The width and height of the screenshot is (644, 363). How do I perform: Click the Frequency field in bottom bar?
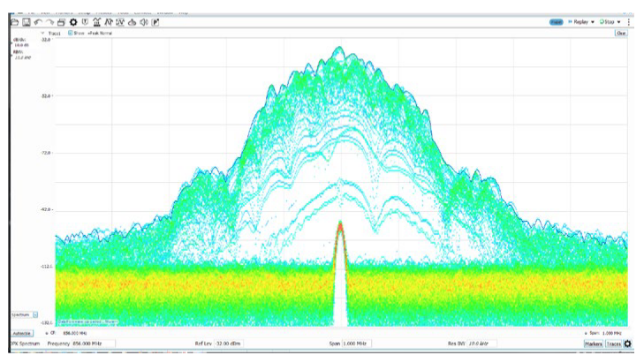pos(93,343)
